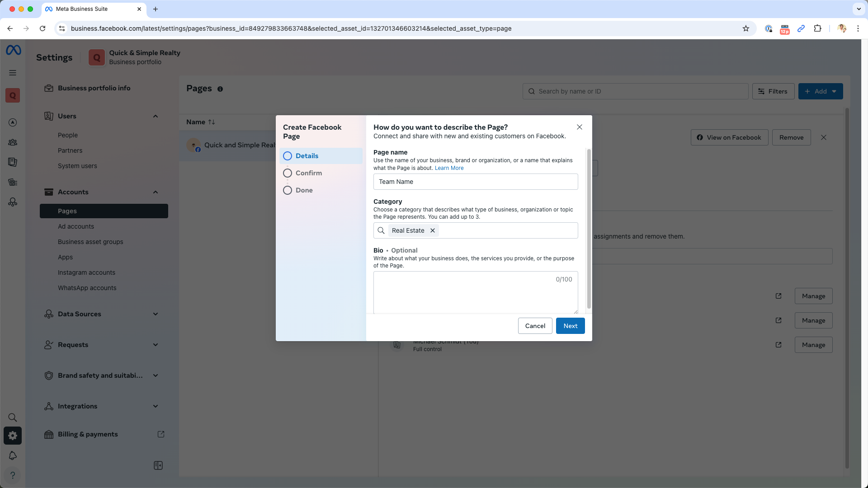Open the hamburger menu in left rail

[13, 73]
